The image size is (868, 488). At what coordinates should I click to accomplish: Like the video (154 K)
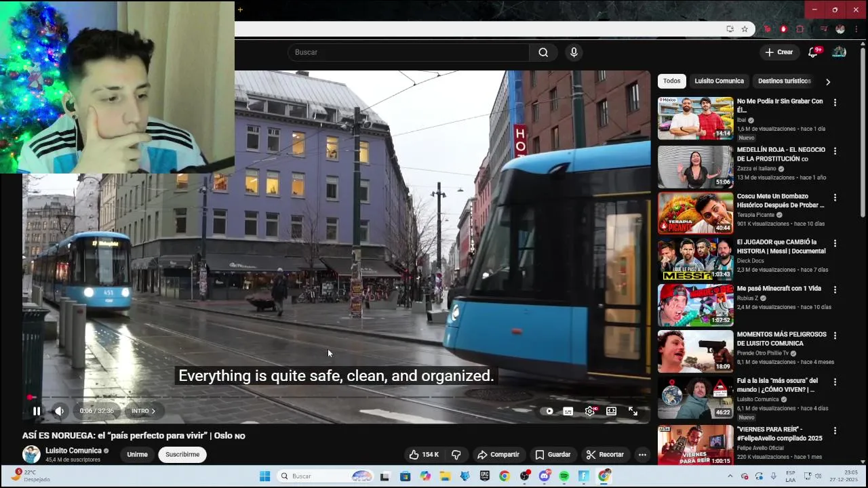(x=424, y=455)
